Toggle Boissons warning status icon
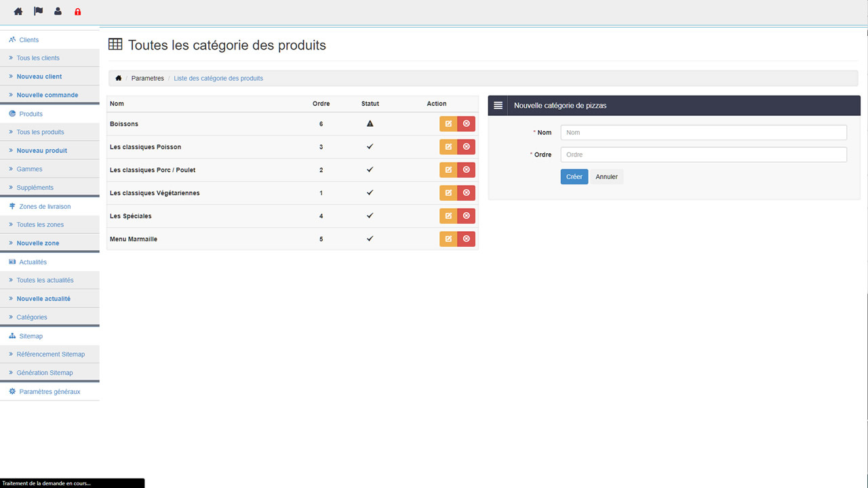This screenshot has width=868, height=488. (x=370, y=124)
